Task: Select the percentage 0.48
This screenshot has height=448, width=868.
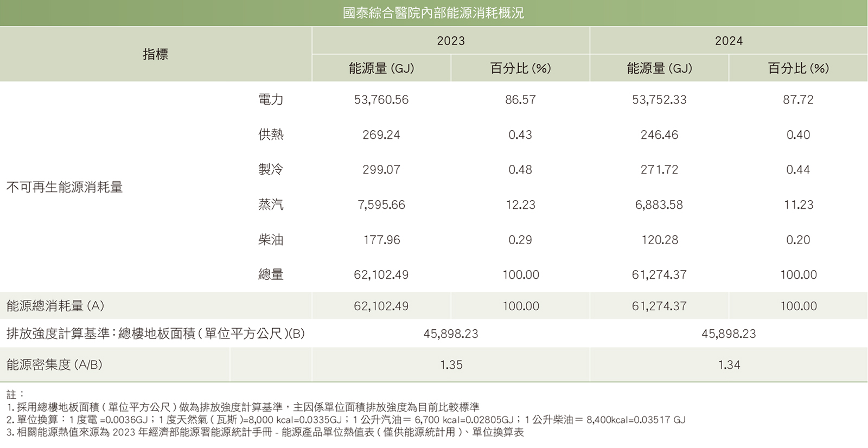Action: click(520, 170)
